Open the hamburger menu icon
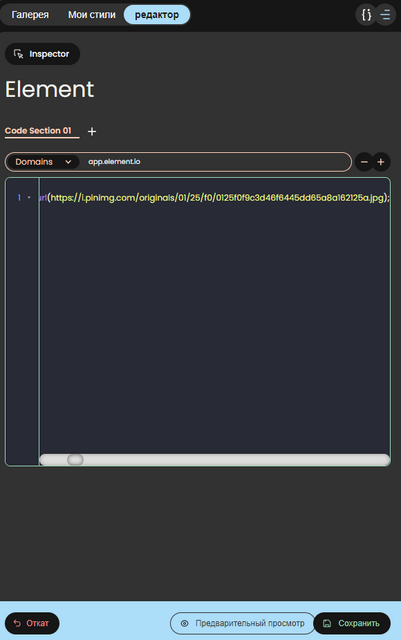This screenshot has height=640, width=401. (385, 15)
